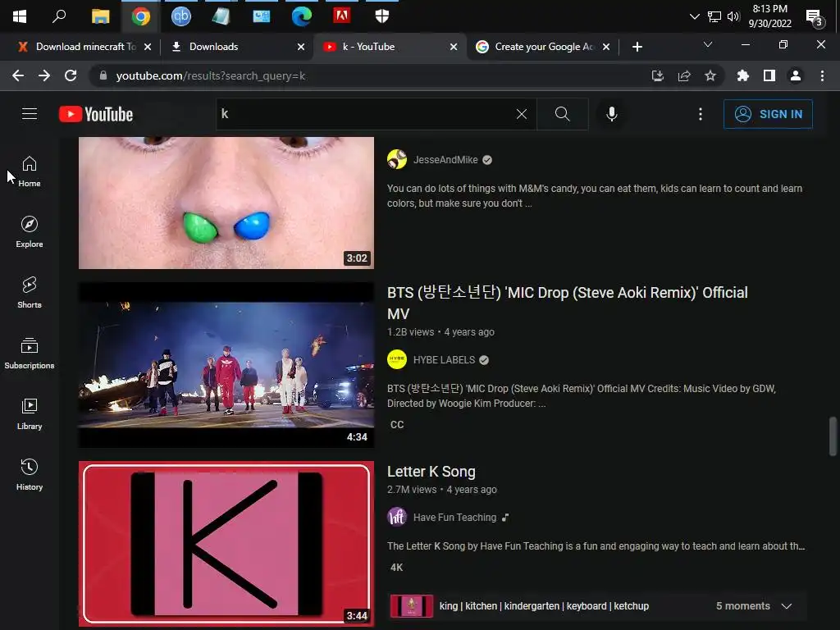Open the Chrome three-dot menu
Screen dimensions: 840x630
822,75
